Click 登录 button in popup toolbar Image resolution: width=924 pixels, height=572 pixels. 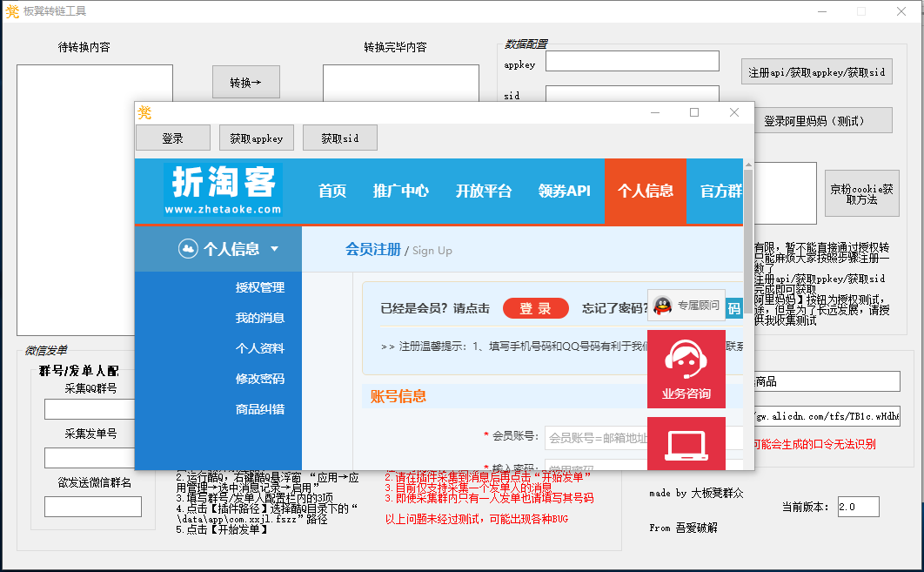click(172, 138)
